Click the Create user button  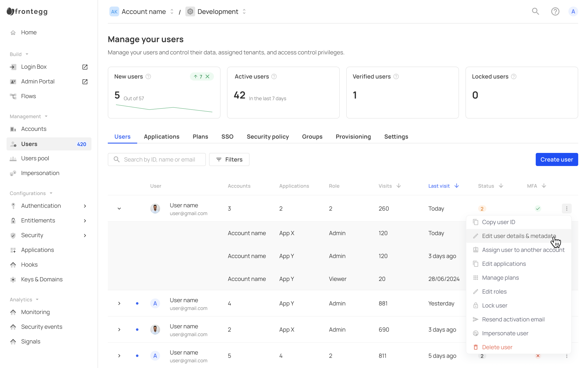[557, 159]
